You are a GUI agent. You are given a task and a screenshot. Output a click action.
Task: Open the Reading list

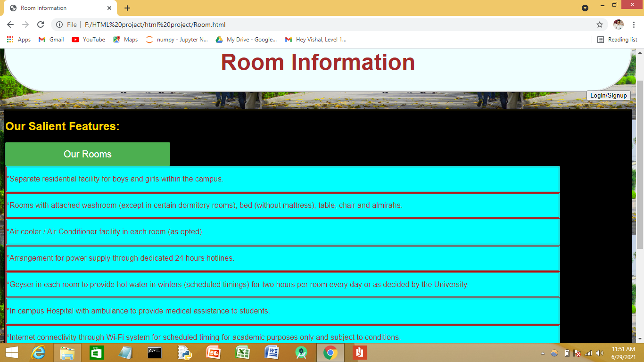[x=617, y=40]
